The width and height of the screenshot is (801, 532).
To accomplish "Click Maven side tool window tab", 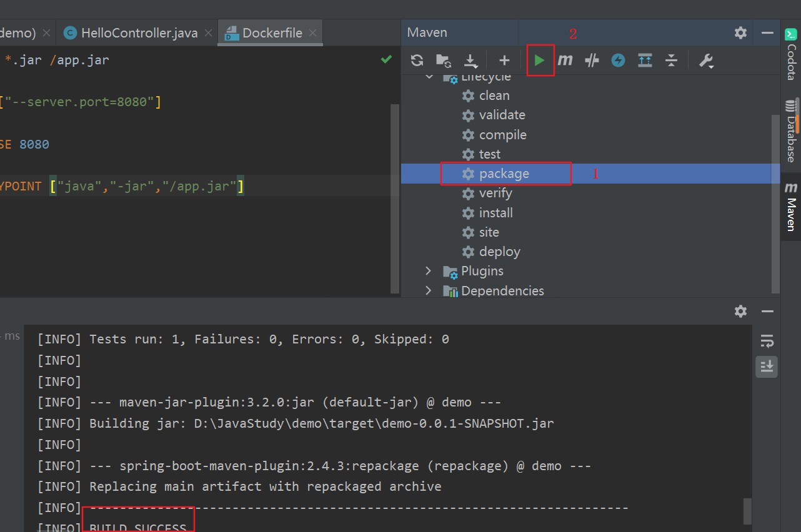I will point(791,208).
